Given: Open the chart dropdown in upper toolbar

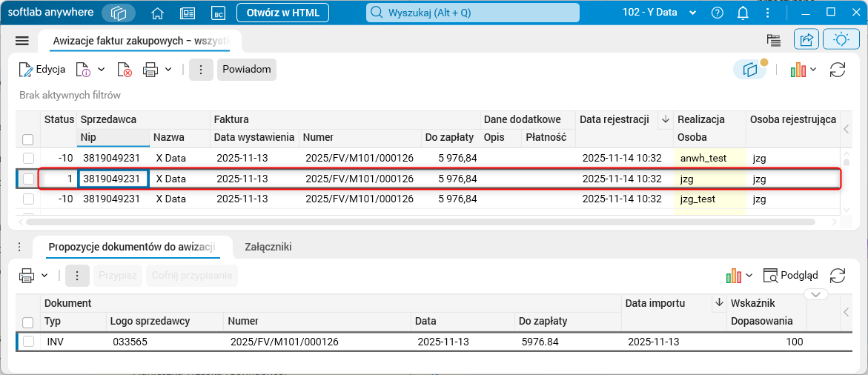Looking at the screenshot, I should pos(804,70).
